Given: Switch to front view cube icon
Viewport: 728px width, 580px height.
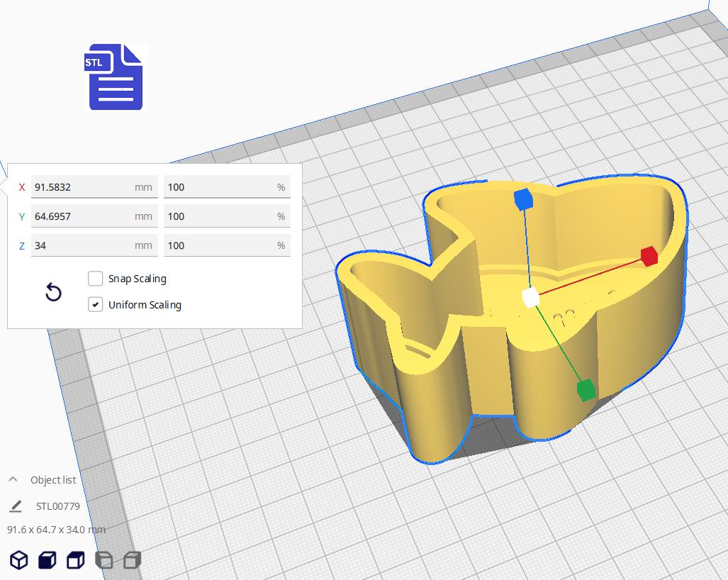Looking at the screenshot, I should [x=47, y=560].
